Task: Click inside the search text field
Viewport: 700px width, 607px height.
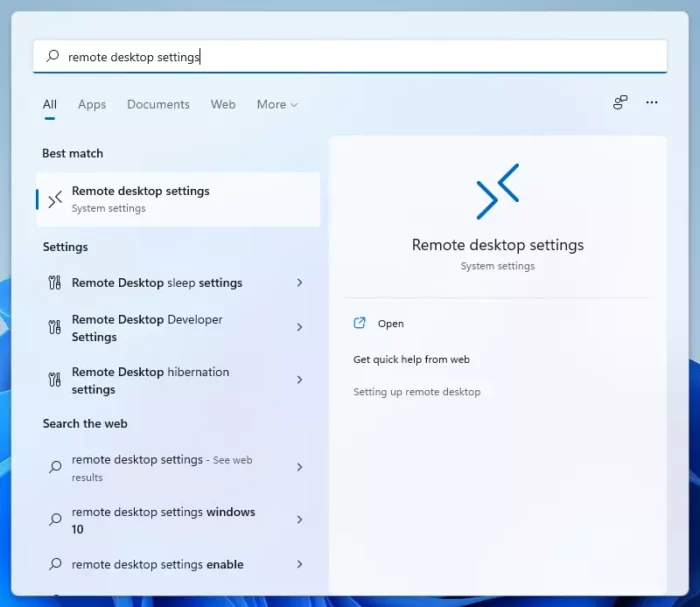Action: pos(350,57)
